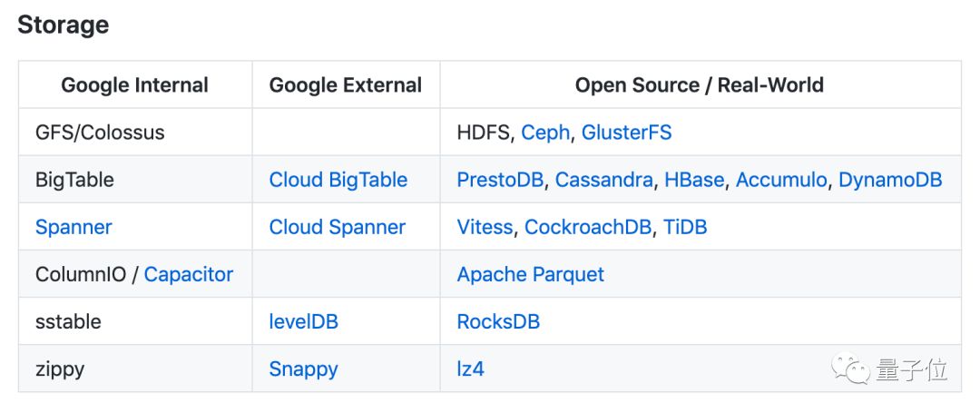Viewport: 980px width, 413px height.
Task: Visit the CockroachDB link
Action: [x=588, y=227]
